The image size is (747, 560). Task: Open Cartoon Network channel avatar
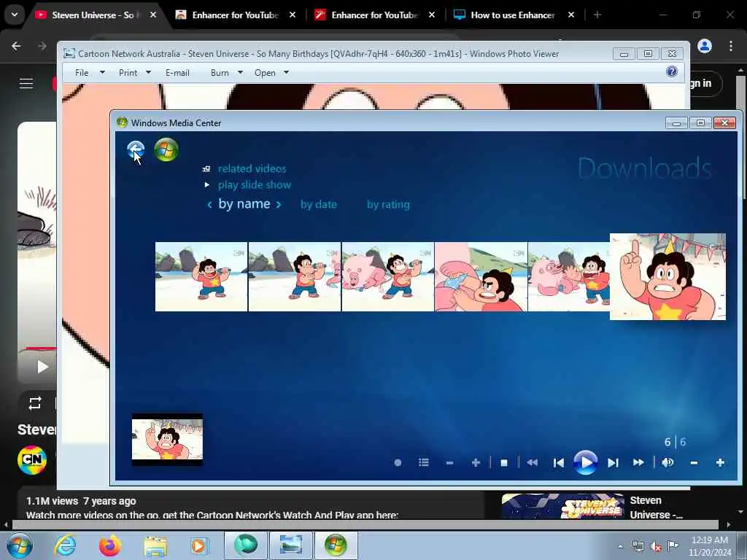coord(32,460)
